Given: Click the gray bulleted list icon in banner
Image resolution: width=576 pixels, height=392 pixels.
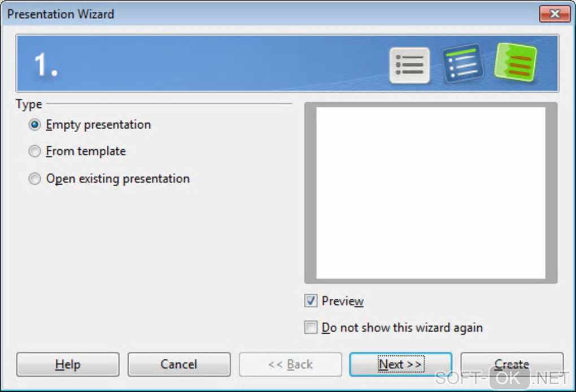Looking at the screenshot, I should pyautogui.click(x=409, y=65).
